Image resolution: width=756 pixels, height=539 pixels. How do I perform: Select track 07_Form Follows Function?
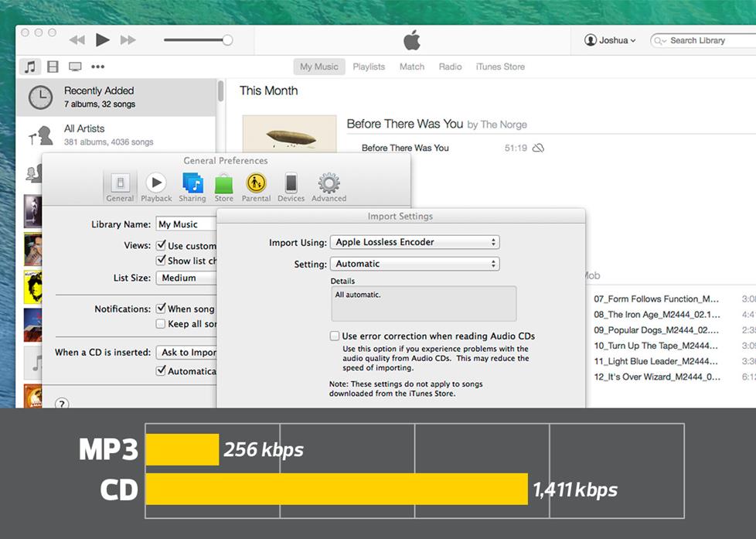coord(656,299)
